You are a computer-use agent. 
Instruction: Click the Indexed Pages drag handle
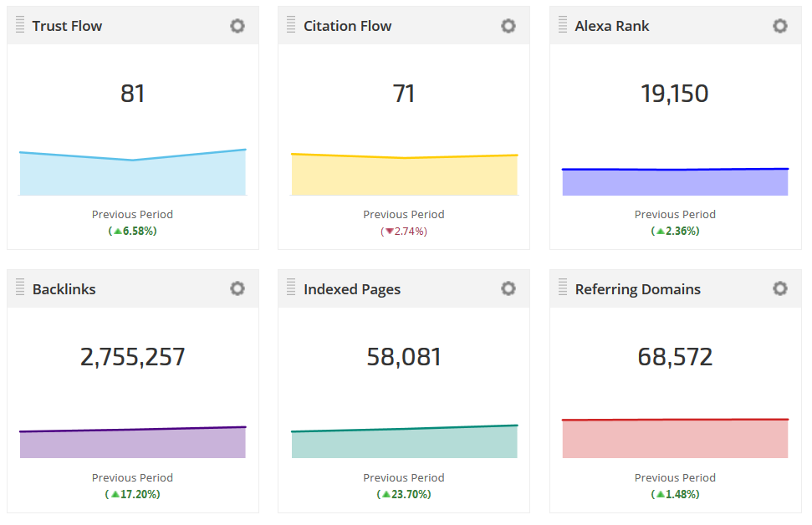point(291,288)
